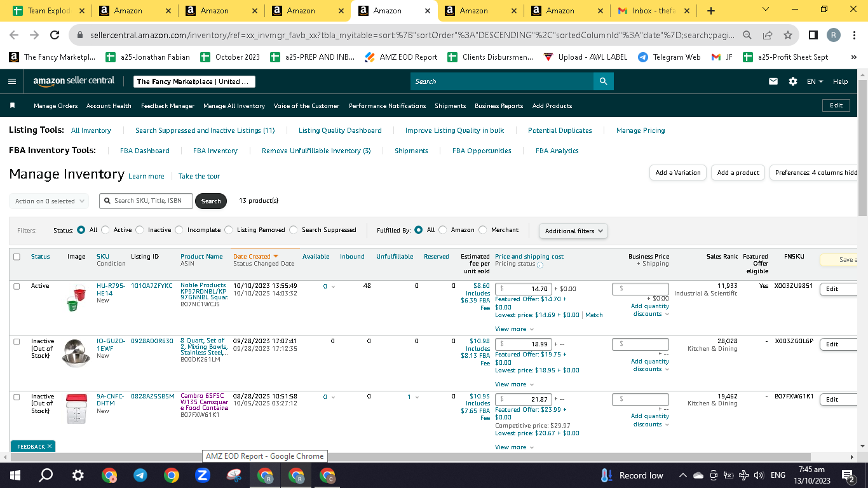Screen dimensions: 868x488
Task: Expand quantity discounts for the Noble Products row
Action: click(650, 310)
